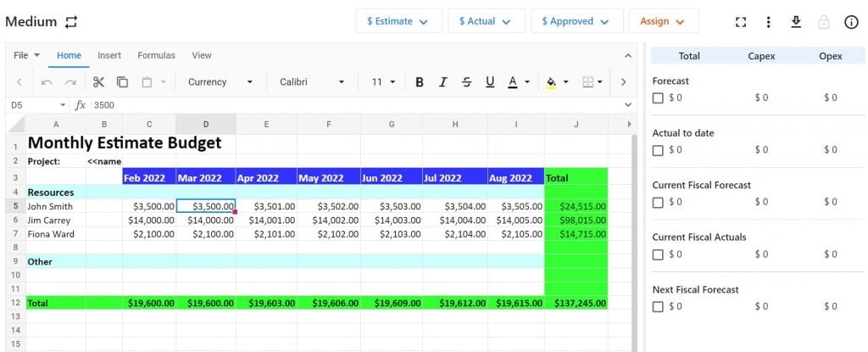This screenshot has height=352, width=868.
Task: Click the Cut scissors icon
Action: 98,82
